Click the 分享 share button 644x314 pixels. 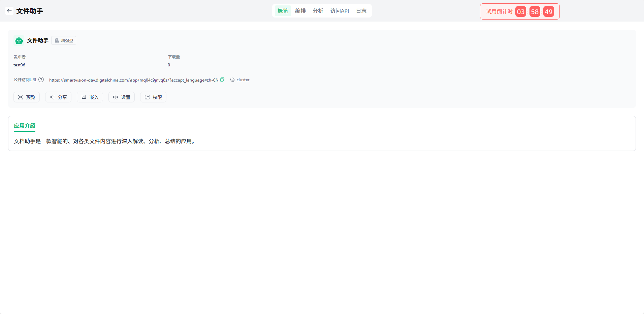point(58,97)
